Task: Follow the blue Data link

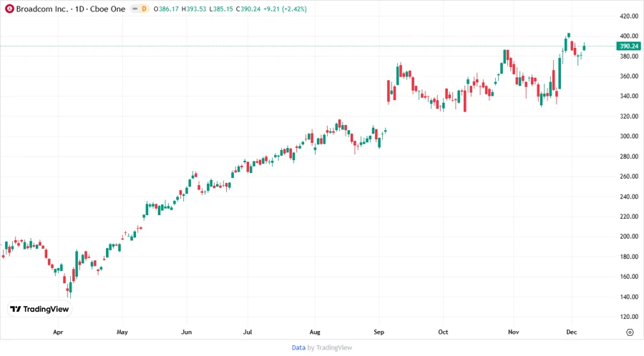Action: coord(298,347)
